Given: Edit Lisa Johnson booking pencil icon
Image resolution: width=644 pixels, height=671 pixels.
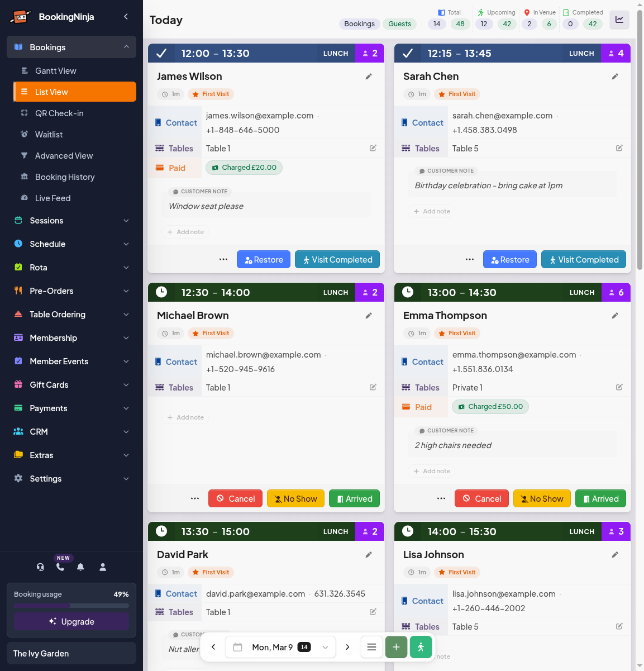Looking at the screenshot, I should pos(615,555).
